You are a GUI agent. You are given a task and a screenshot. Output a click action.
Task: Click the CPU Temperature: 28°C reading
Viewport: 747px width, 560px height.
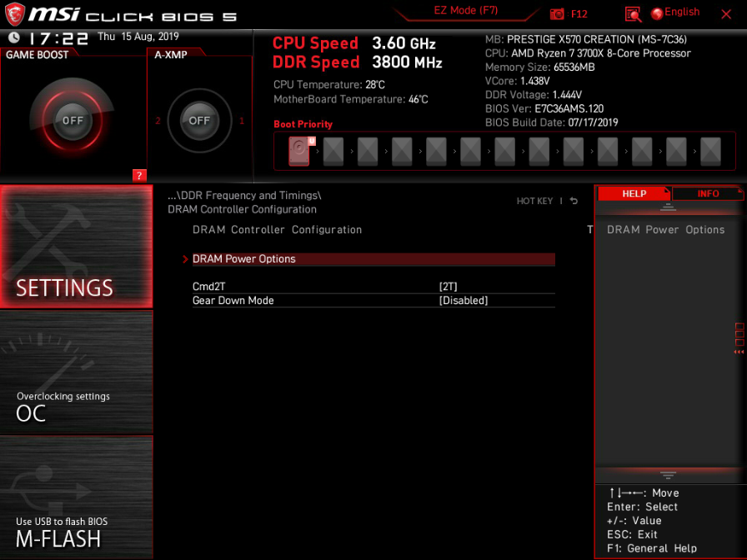(328, 85)
